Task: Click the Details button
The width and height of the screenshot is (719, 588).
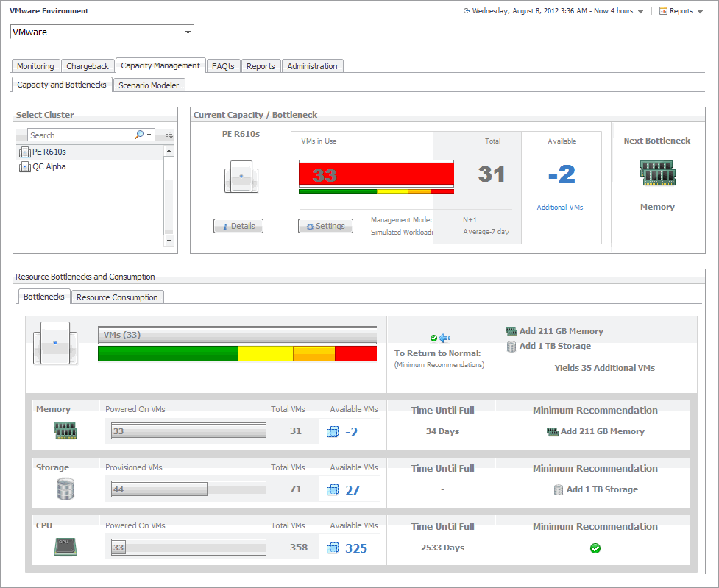Action: [238, 226]
